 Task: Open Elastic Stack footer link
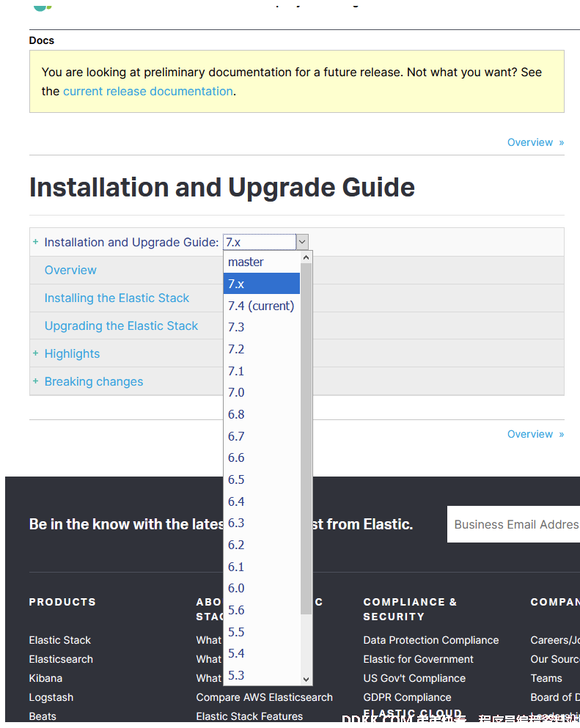coord(60,640)
